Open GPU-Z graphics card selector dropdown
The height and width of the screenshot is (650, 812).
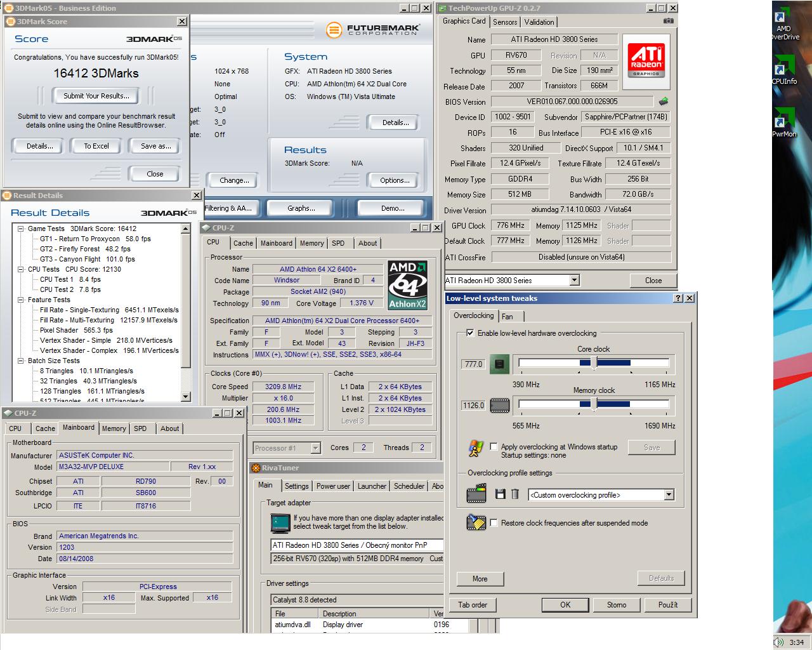coord(574,280)
